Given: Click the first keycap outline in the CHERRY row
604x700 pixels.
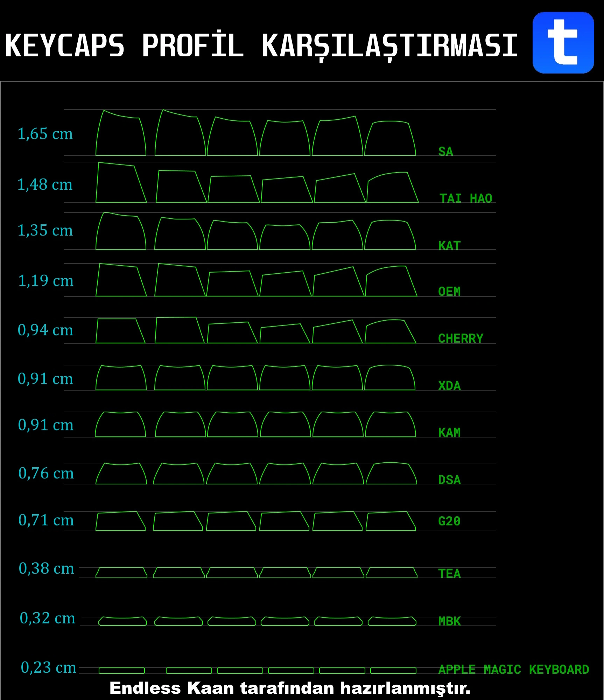Looking at the screenshot, I should pyautogui.click(x=120, y=331).
